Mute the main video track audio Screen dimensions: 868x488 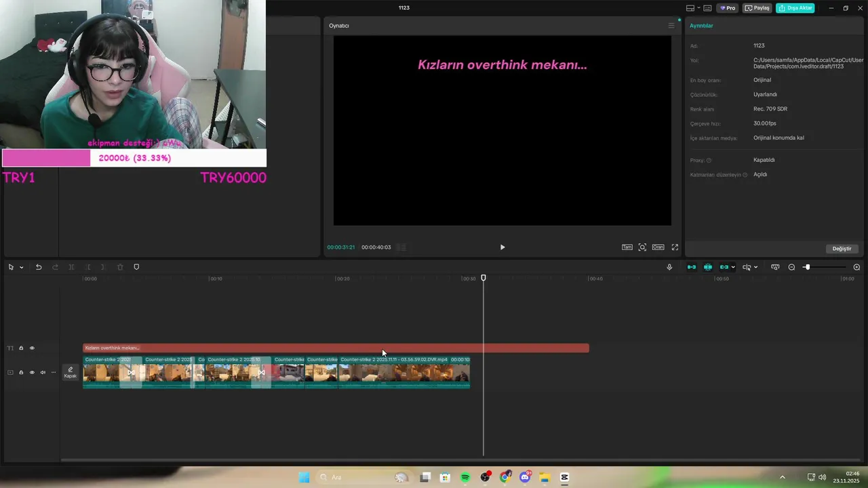tap(43, 372)
